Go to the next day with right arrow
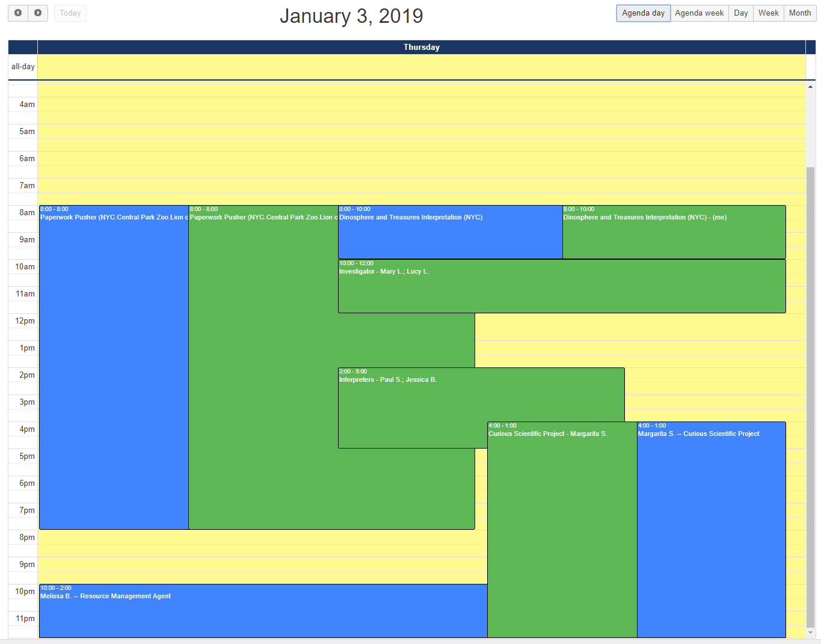 38,13
